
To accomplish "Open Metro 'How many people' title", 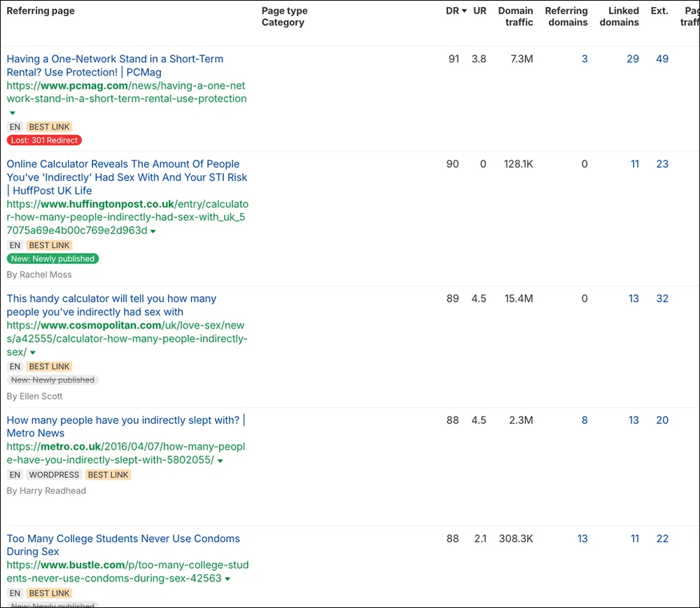I will point(126,427).
